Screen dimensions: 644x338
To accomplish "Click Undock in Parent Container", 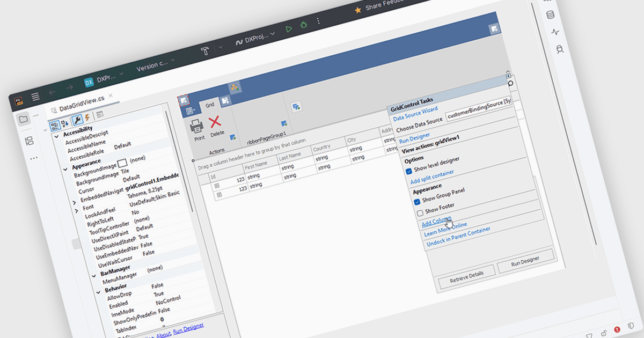I will pos(458,237).
